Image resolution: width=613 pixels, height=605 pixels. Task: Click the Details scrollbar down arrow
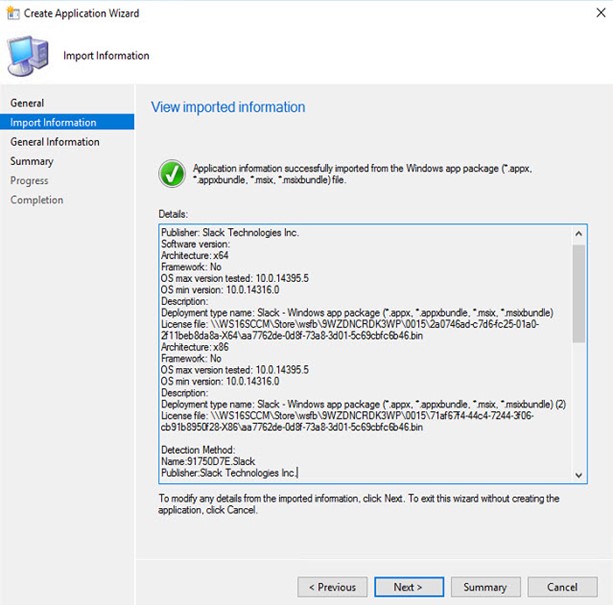[x=579, y=474]
